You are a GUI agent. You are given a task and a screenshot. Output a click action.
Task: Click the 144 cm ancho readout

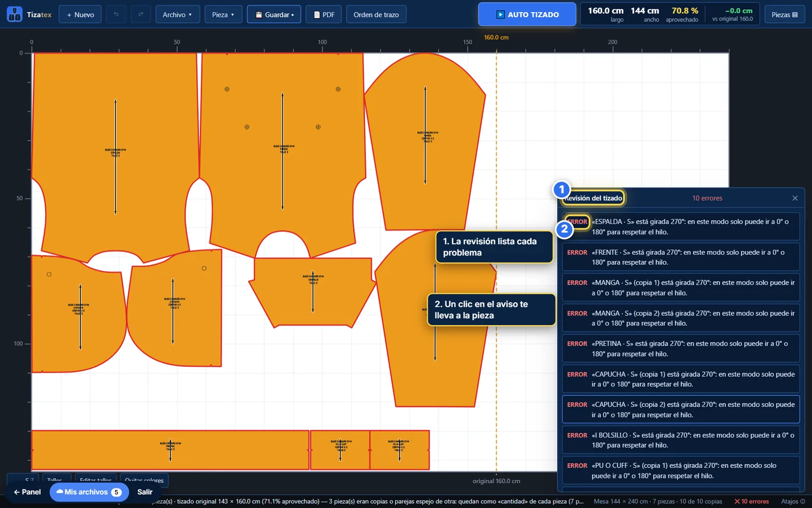(645, 14)
